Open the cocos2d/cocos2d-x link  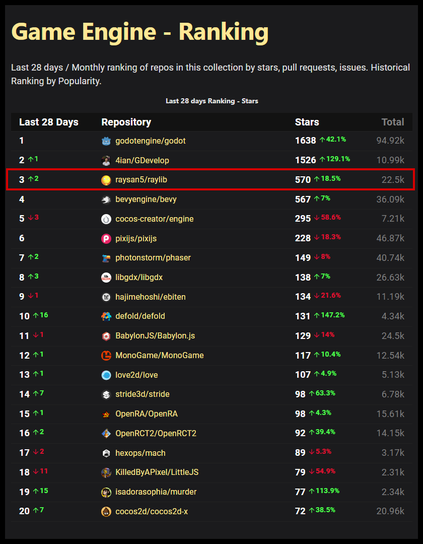click(152, 511)
